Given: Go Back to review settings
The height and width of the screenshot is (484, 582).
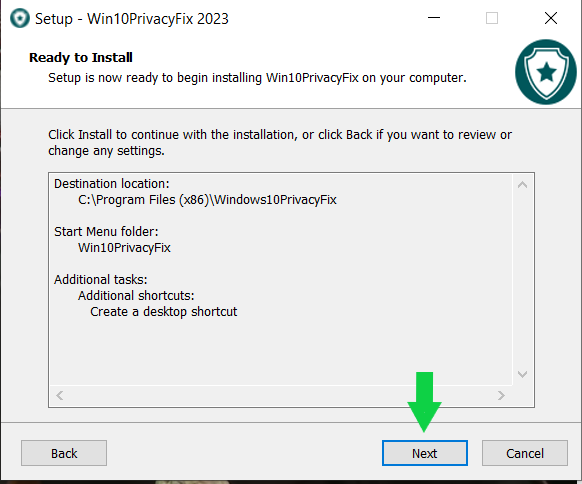Looking at the screenshot, I should pos(64,453).
